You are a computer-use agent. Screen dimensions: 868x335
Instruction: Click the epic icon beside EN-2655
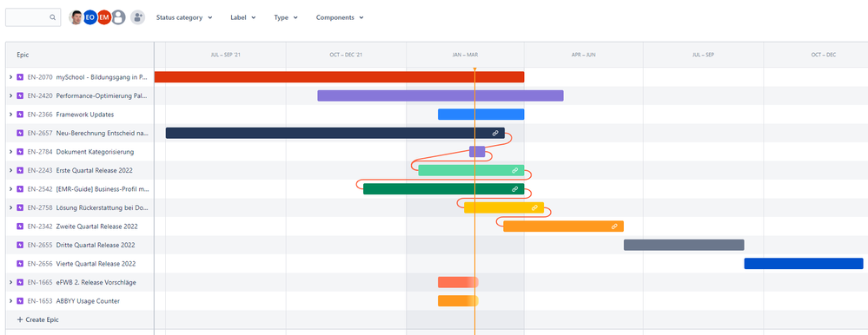point(21,245)
